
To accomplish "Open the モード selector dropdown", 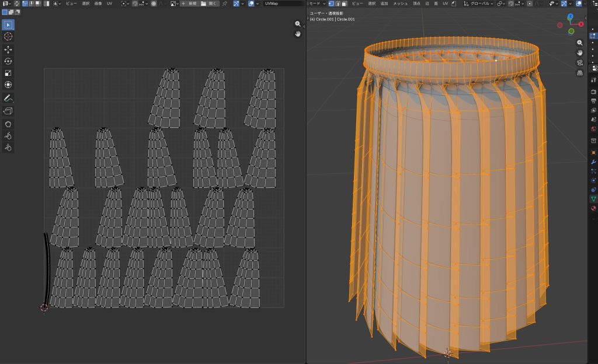I will 317,3.
